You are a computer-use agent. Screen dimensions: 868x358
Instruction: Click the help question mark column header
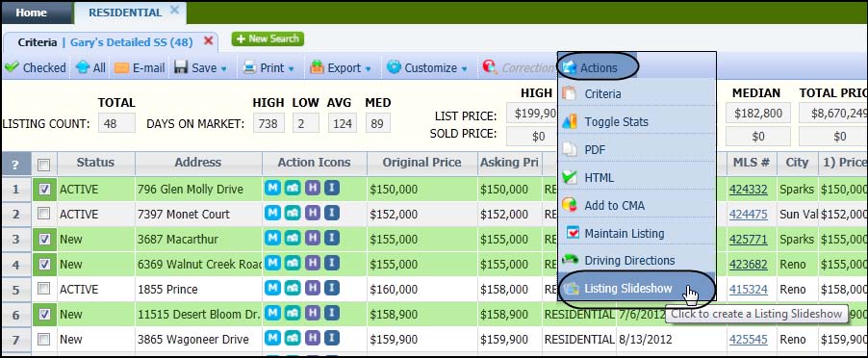pyautogui.click(x=15, y=164)
